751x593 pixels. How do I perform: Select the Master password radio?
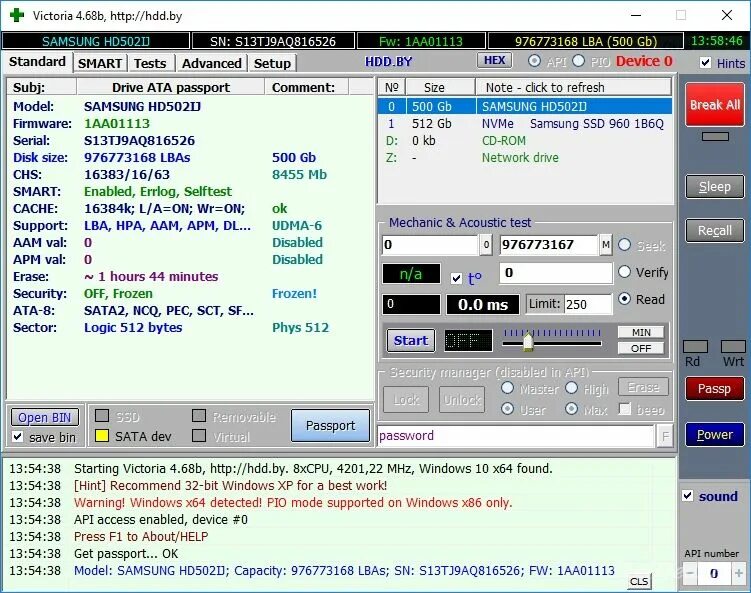tap(507, 388)
